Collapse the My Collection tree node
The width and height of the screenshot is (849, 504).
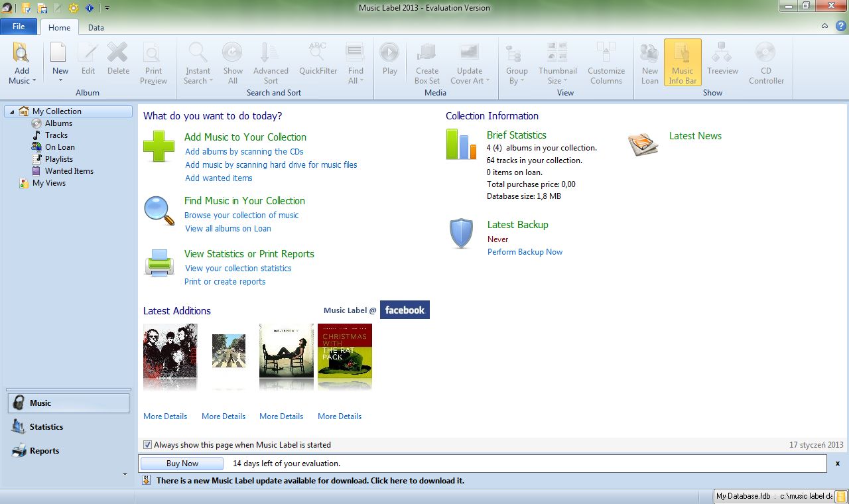tap(13, 111)
